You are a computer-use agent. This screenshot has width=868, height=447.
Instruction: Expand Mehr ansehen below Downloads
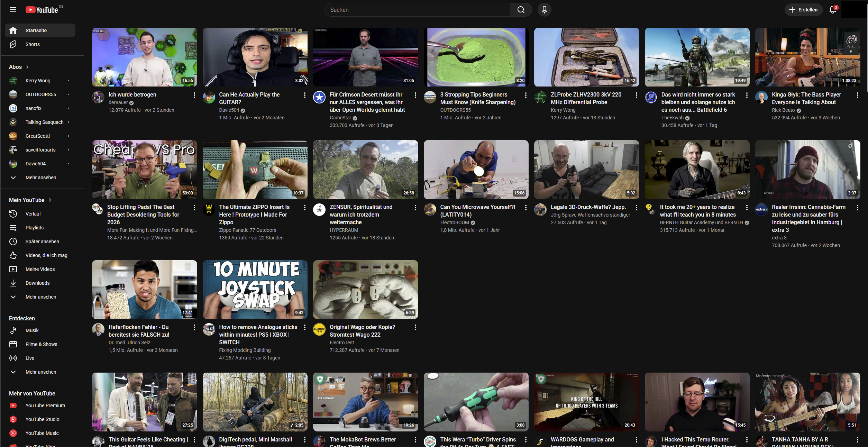point(40,297)
